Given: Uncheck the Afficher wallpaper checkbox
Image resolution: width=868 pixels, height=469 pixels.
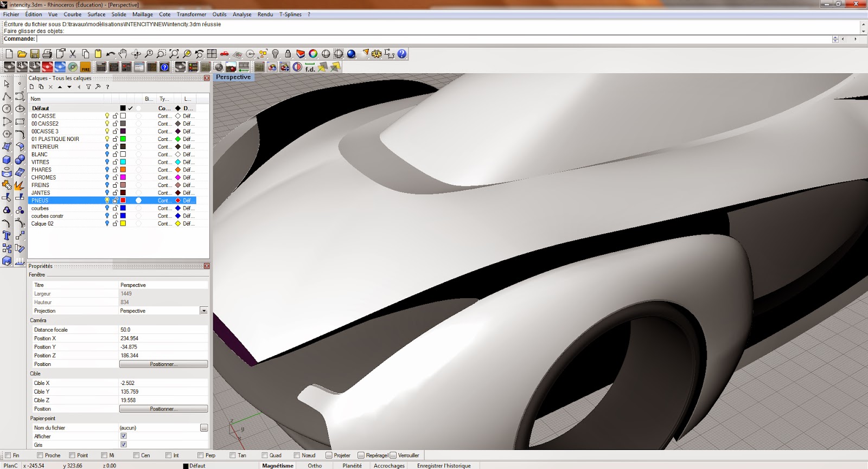Looking at the screenshot, I should tap(124, 436).
